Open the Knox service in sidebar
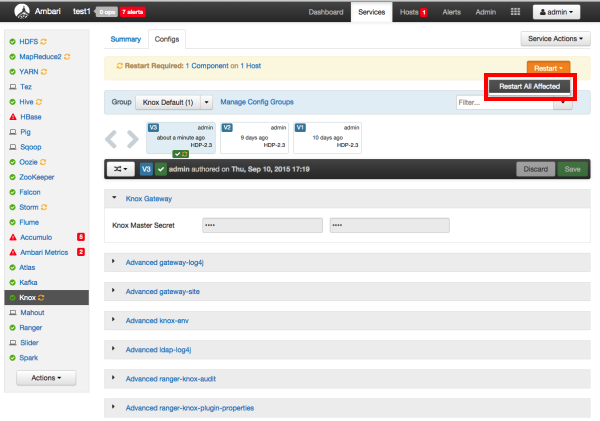The height and width of the screenshot is (421, 600). click(x=47, y=298)
